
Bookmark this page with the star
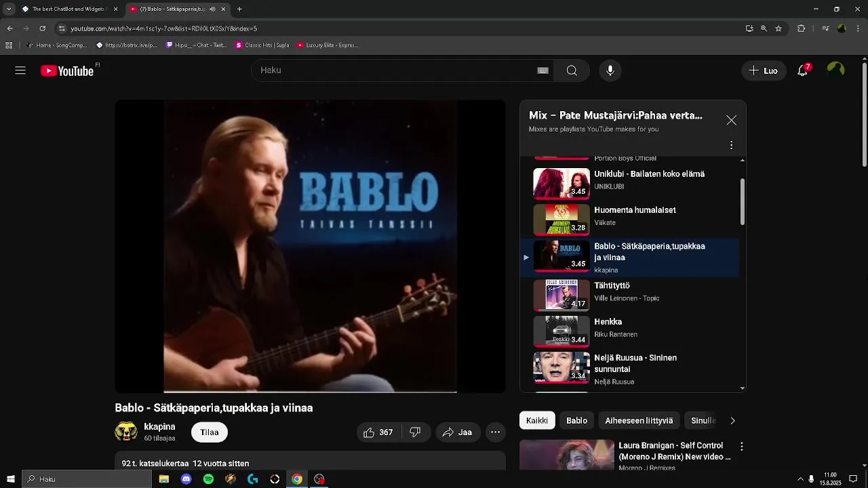pos(778,28)
